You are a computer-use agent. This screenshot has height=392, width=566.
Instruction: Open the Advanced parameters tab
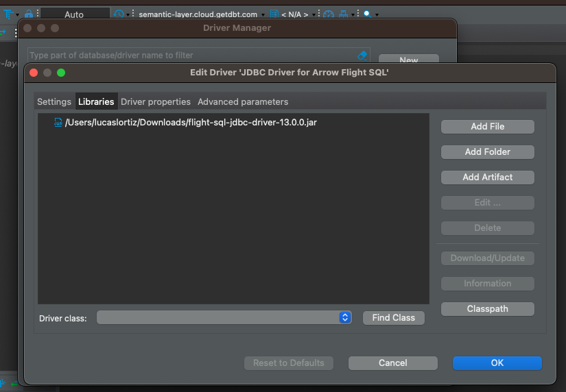pyautogui.click(x=243, y=101)
